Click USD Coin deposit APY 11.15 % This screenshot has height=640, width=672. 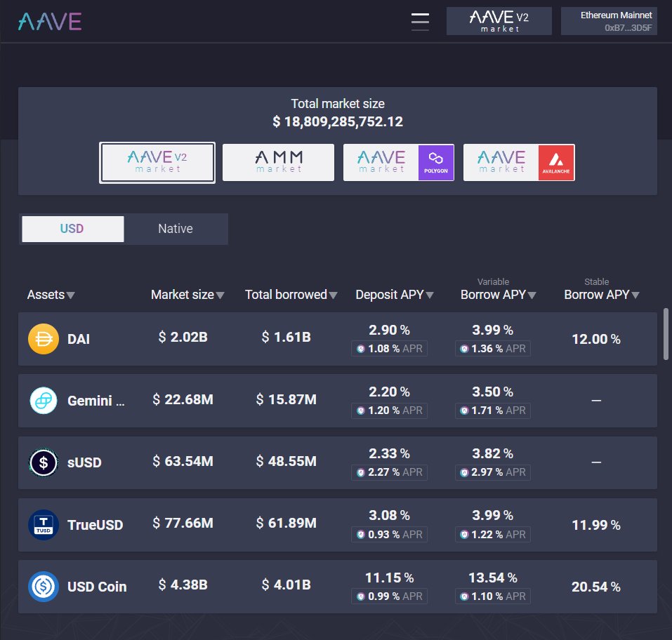tap(389, 578)
